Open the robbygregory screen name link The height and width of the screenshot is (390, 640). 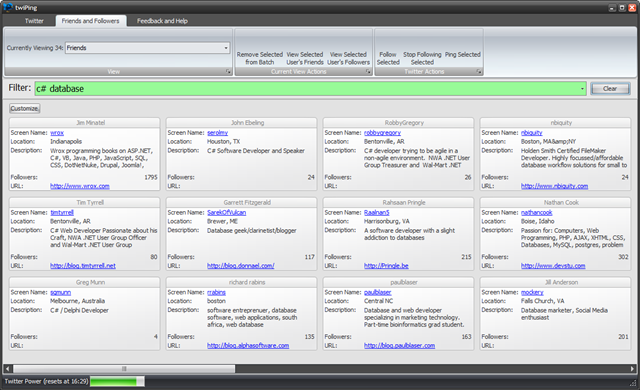382,133
